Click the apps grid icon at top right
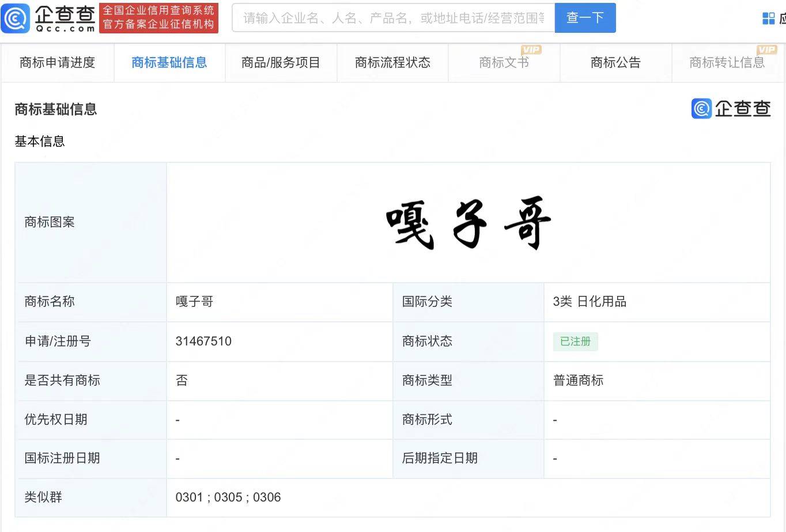Image resolution: width=786 pixels, height=532 pixels. 769,18
